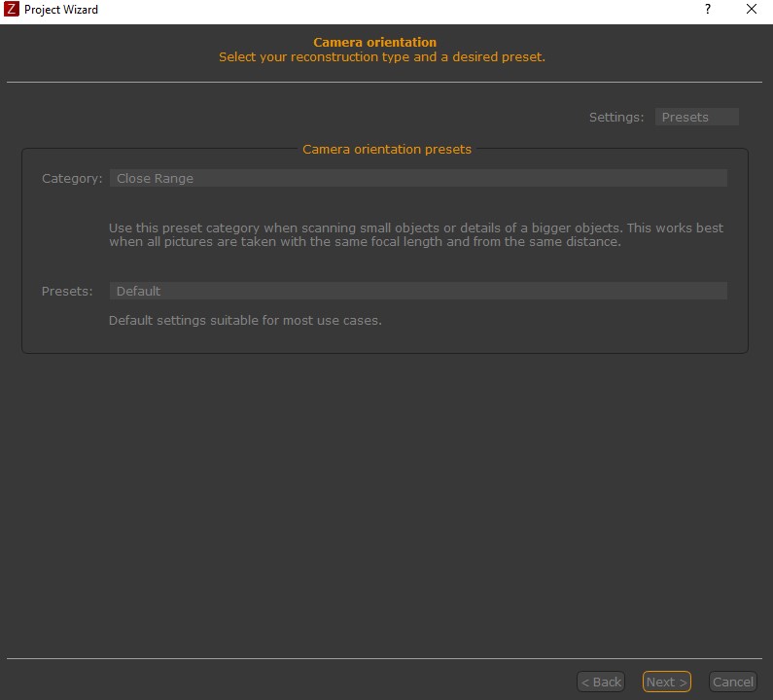Click the Camera orientation heading

374,42
